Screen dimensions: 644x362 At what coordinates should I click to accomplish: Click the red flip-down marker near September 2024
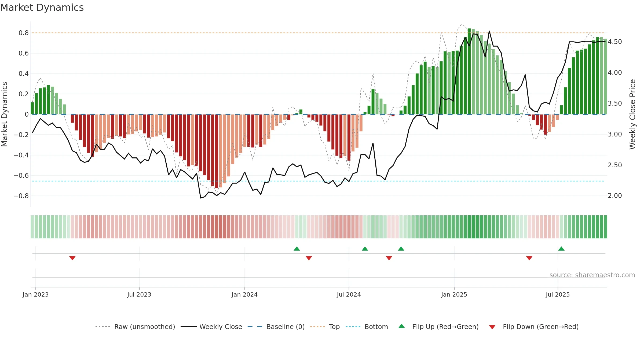[x=389, y=258]
